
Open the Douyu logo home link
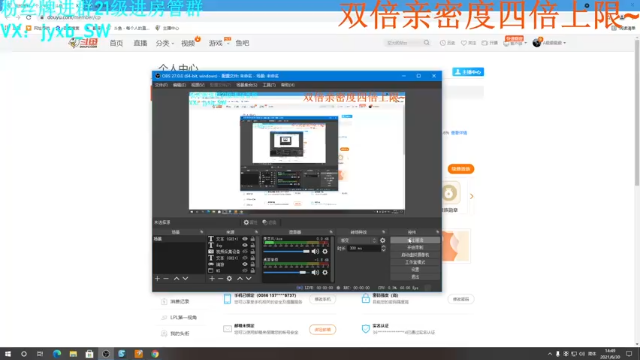click(x=83, y=43)
